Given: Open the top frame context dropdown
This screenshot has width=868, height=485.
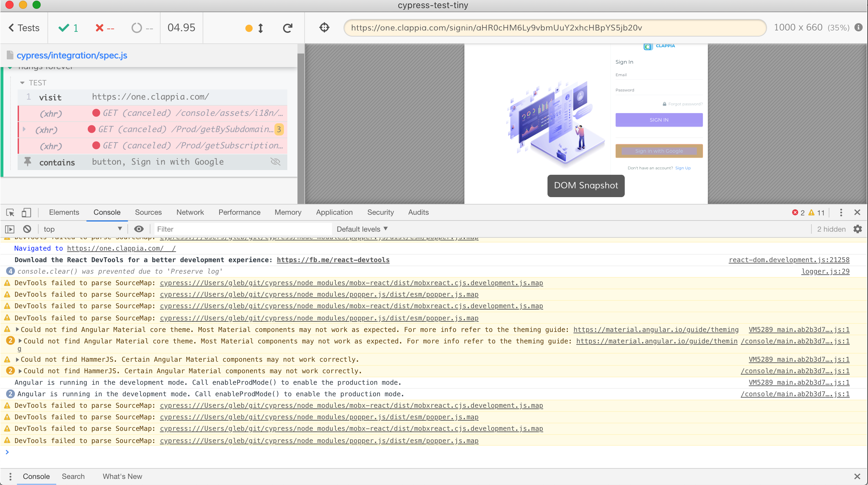Looking at the screenshot, I should tap(82, 229).
